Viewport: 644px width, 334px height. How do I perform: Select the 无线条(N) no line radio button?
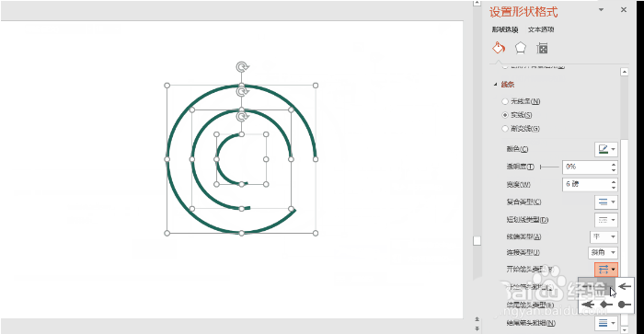click(x=505, y=101)
